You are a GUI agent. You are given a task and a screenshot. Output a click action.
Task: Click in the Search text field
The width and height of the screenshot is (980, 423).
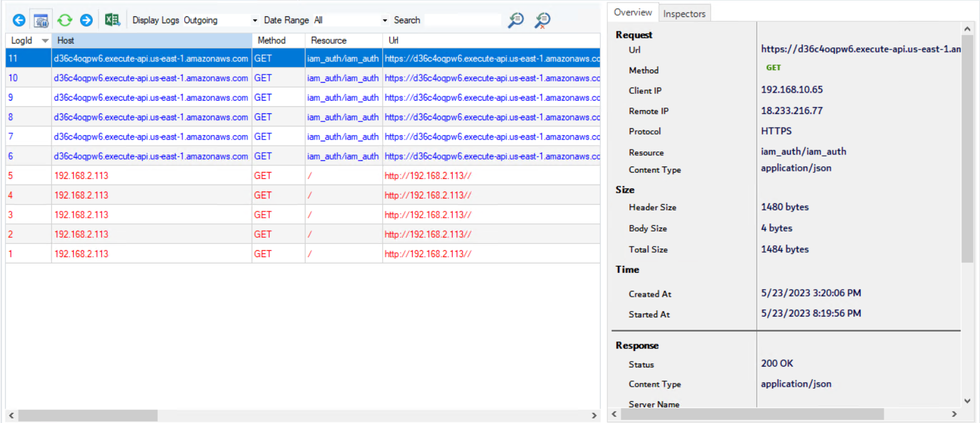coord(462,21)
